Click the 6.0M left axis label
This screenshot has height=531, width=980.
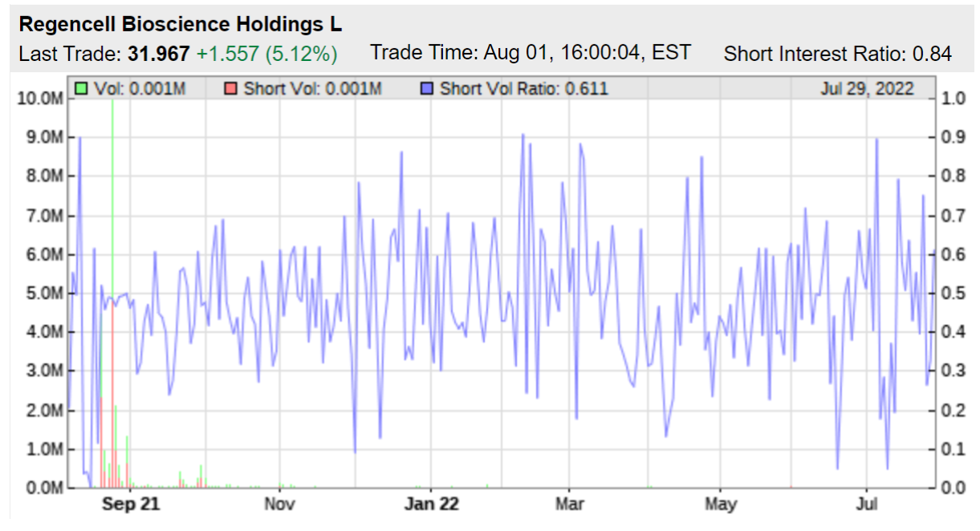[x=43, y=254]
